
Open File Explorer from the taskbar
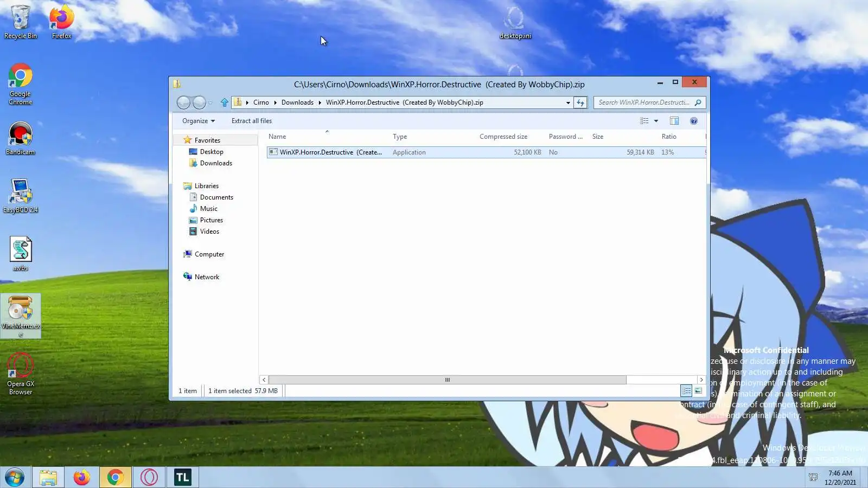point(48,478)
